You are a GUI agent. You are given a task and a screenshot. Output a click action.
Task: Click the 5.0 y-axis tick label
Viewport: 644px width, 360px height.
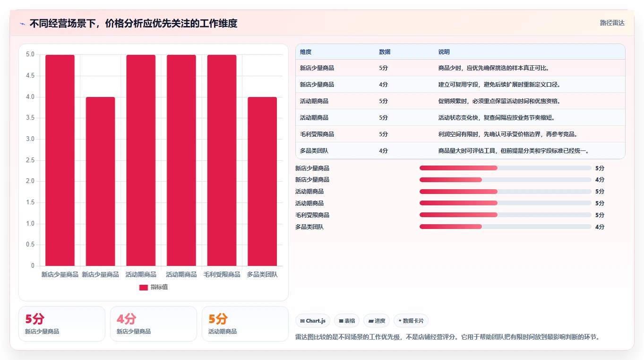30,54
